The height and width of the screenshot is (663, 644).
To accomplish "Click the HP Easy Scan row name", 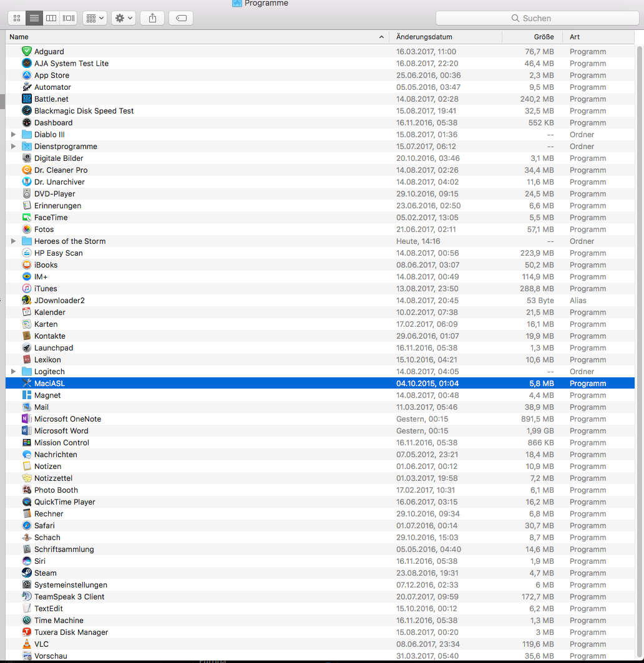I will (x=59, y=253).
